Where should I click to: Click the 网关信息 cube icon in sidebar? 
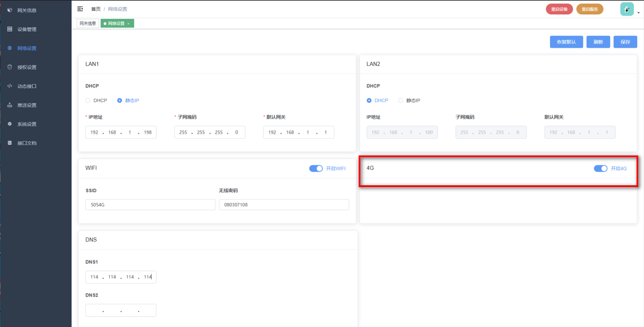[10, 10]
